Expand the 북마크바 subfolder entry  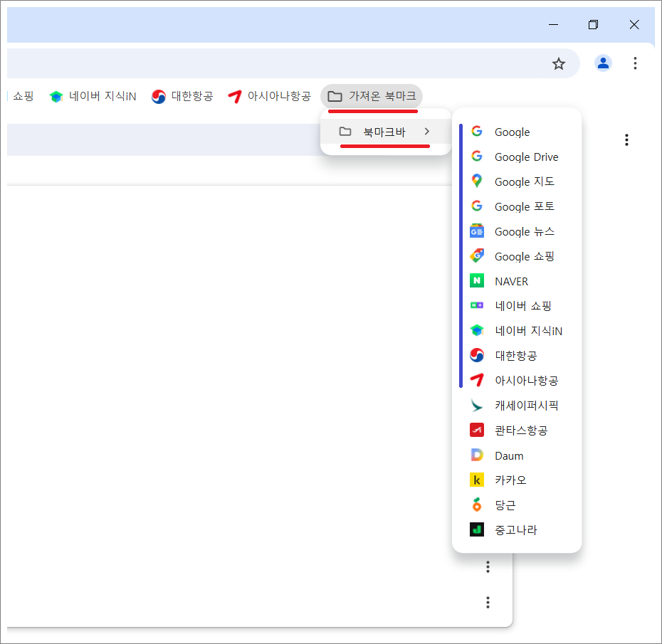386,132
